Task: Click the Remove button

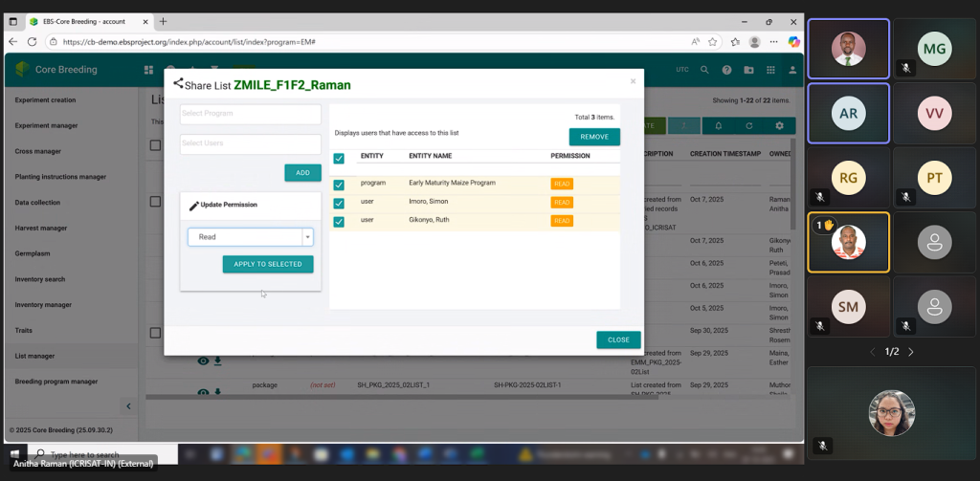Action: [594, 137]
